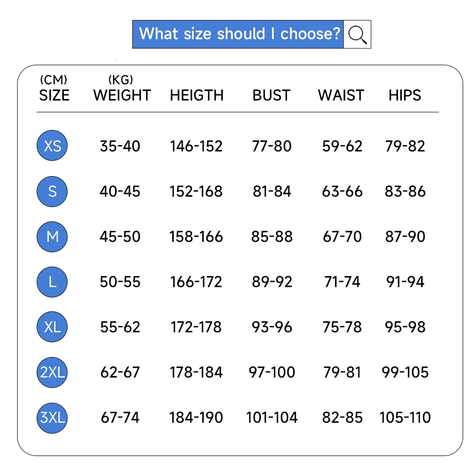Click the SIZE column header
This screenshot has width=476, height=476.
[54, 95]
